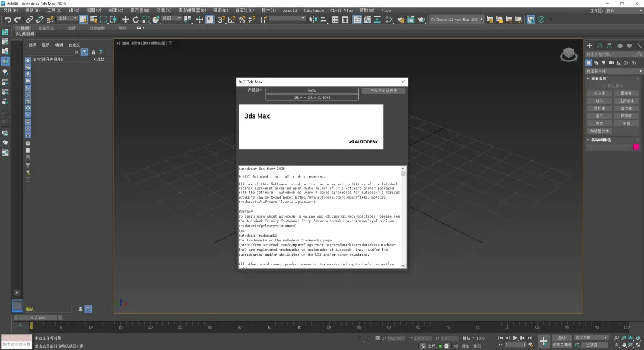Click the ViewCube in viewport

pyautogui.click(x=569, y=55)
